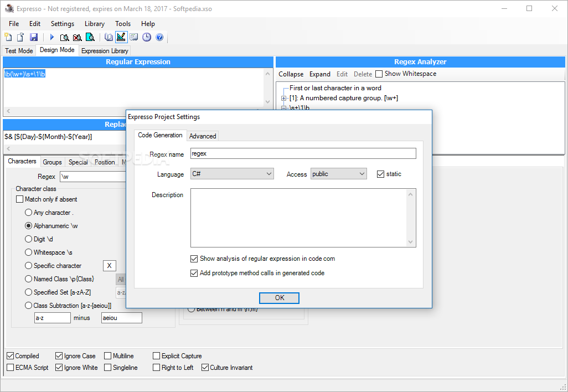
Task: Toggle the static checkbox
Action: pos(380,174)
